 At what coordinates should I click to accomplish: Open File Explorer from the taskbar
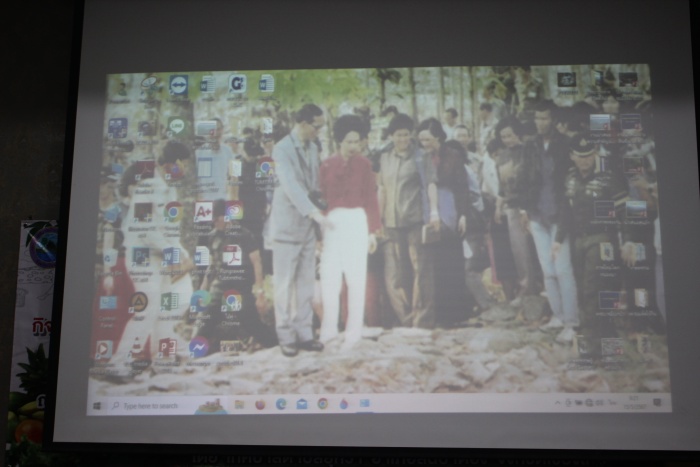coord(239,404)
